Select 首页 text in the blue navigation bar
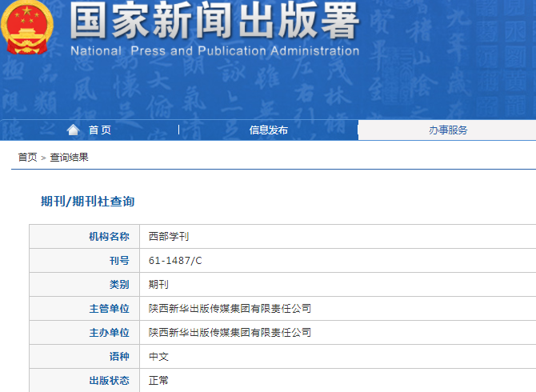 tap(100, 130)
